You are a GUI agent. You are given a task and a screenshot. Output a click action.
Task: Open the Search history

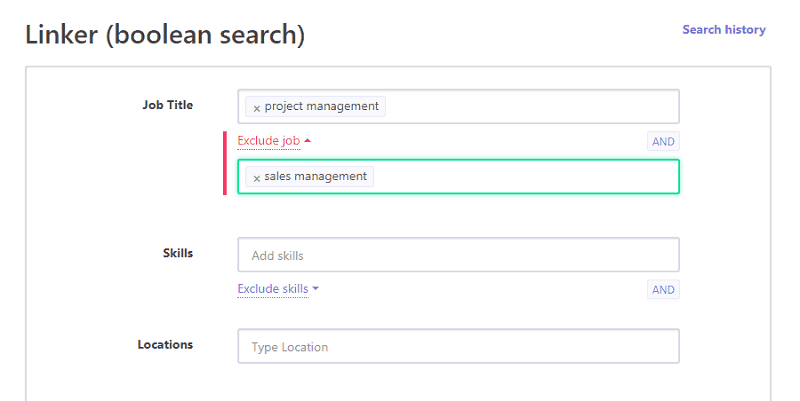click(x=723, y=30)
